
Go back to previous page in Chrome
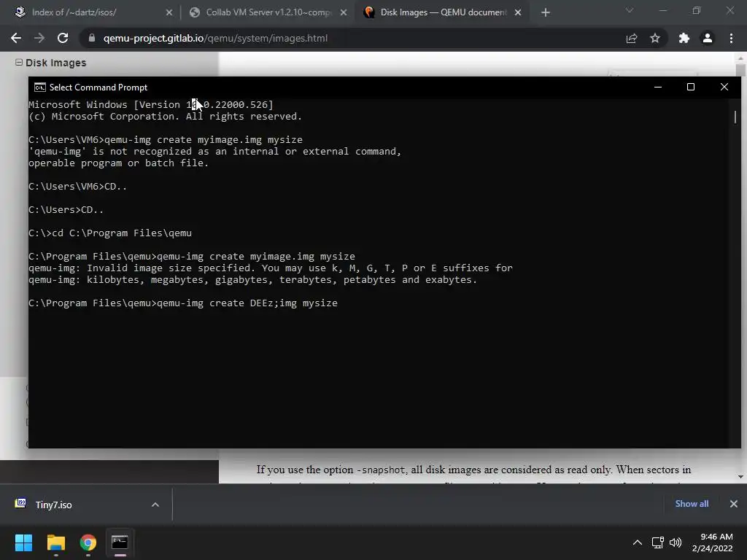[16, 38]
